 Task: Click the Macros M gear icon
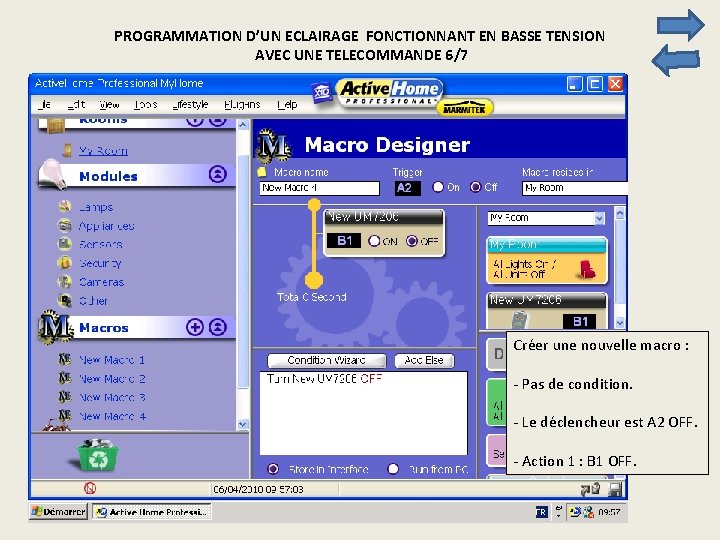pos(55,326)
